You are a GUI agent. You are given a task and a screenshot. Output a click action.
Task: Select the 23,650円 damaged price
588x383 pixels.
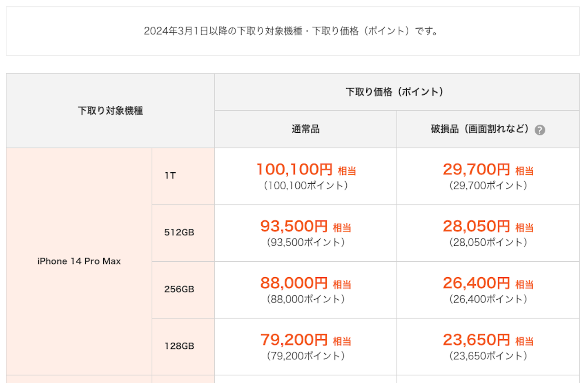[x=477, y=340]
